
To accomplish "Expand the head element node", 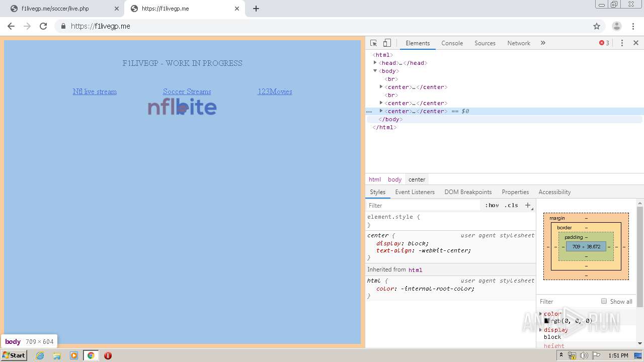I will coord(375,63).
